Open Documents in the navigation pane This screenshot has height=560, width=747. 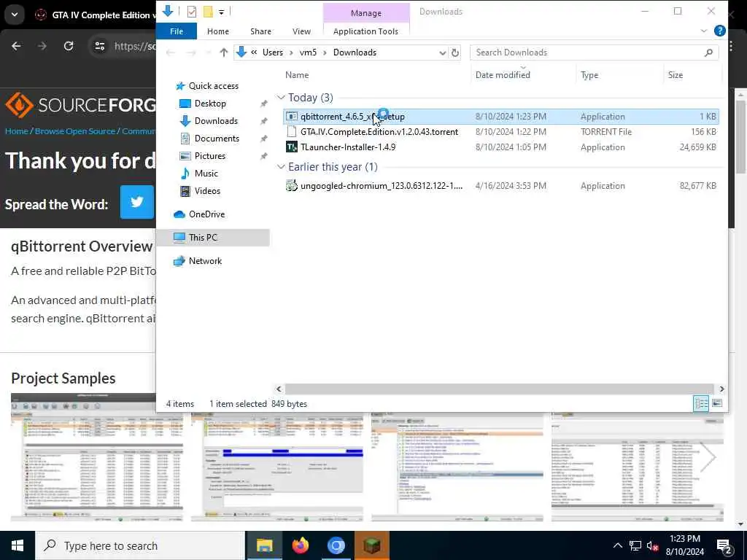coord(217,139)
